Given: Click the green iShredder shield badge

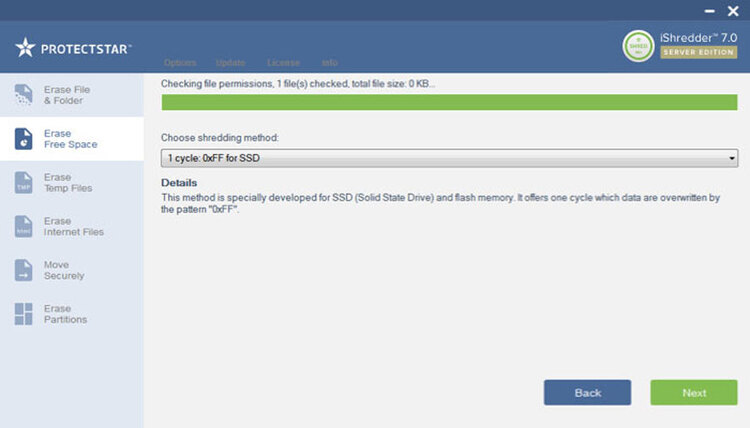Looking at the screenshot, I should tap(638, 45).
